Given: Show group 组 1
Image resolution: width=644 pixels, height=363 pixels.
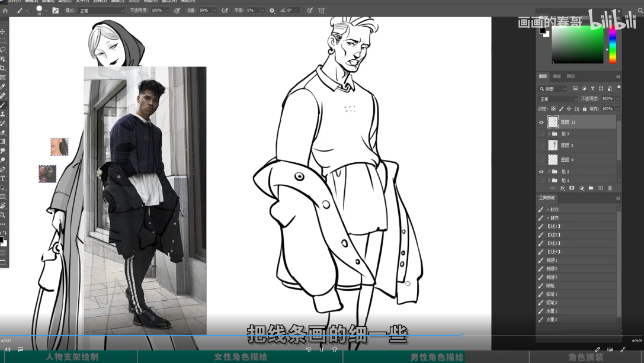Looking at the screenshot, I should pos(542,180).
